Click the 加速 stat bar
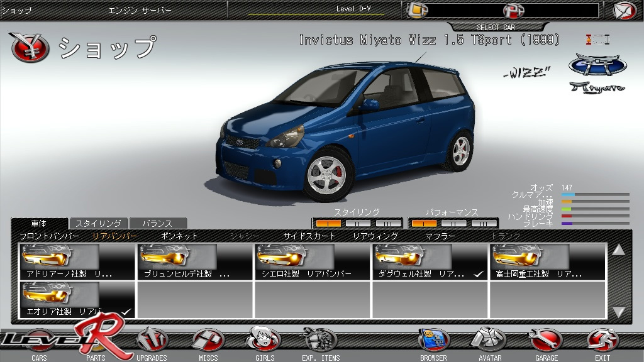This screenshot has width=644, height=362. point(596,202)
